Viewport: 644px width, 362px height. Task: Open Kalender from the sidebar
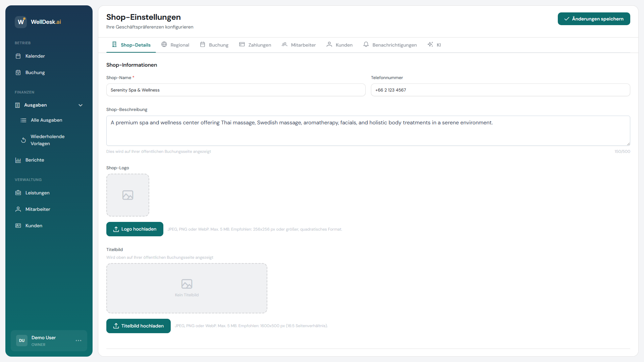point(35,56)
